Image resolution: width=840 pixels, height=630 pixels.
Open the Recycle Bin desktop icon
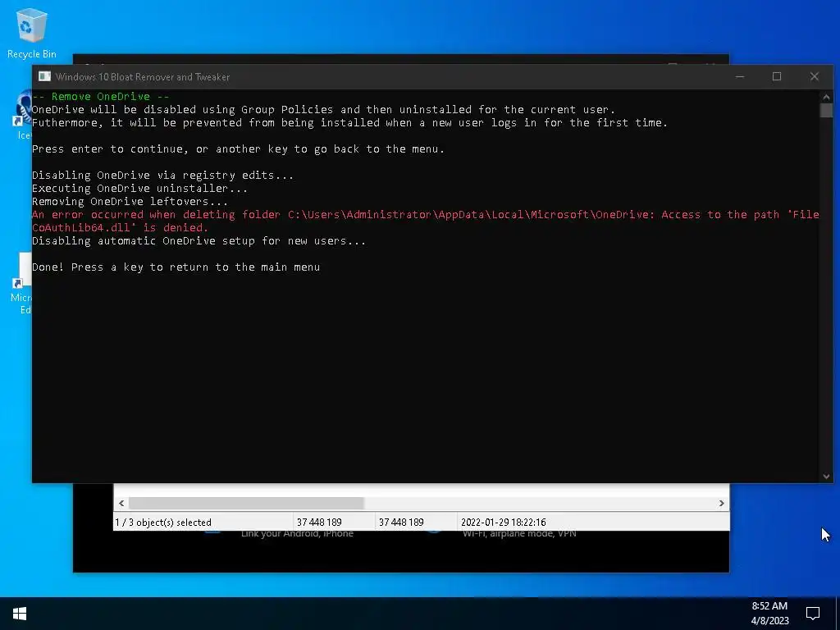click(31, 33)
